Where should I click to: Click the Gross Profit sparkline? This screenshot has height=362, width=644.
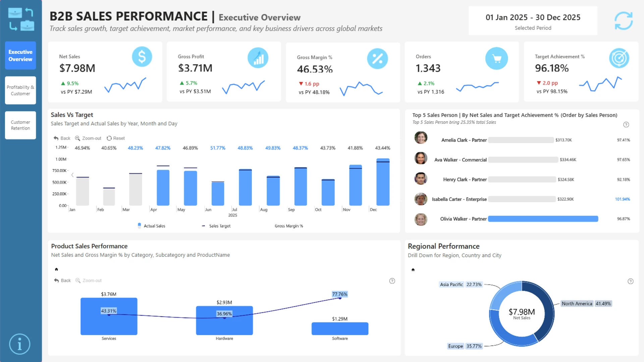pos(243,87)
